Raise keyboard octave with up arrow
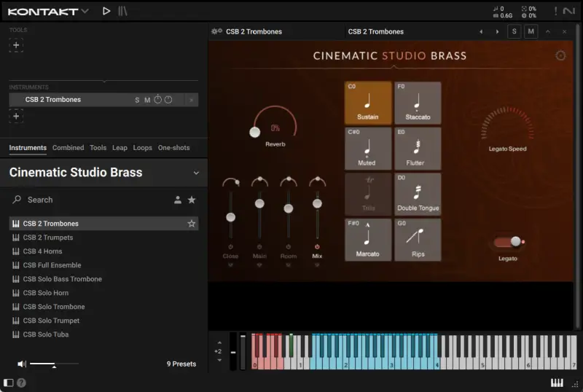583x392 pixels. [219, 342]
